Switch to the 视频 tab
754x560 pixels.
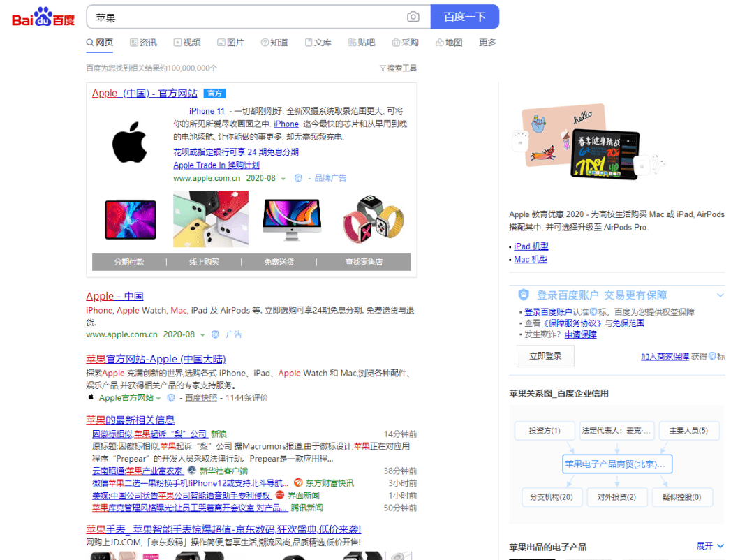187,43
